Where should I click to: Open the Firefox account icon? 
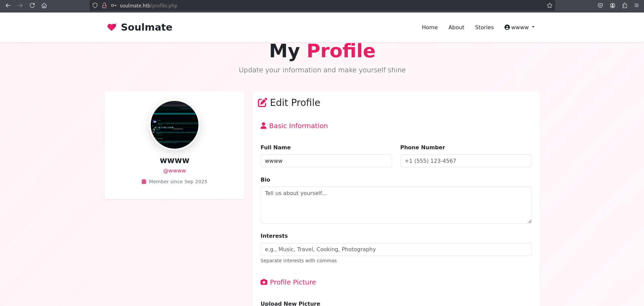(x=612, y=5)
